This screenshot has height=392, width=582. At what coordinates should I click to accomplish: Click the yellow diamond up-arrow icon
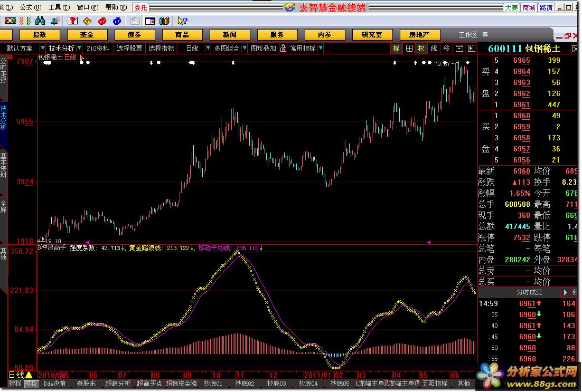point(87,21)
